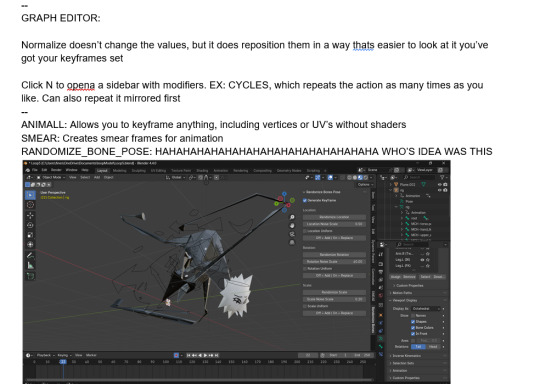This screenshot has width=540, height=384.
Task: Open the Armature data properties tab icon
Action: tap(381, 339)
